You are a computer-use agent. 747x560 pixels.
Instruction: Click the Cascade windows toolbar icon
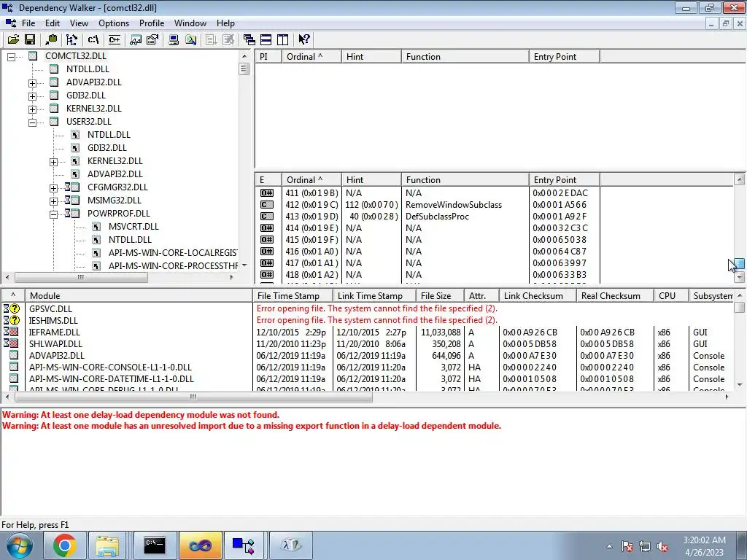tap(249, 39)
